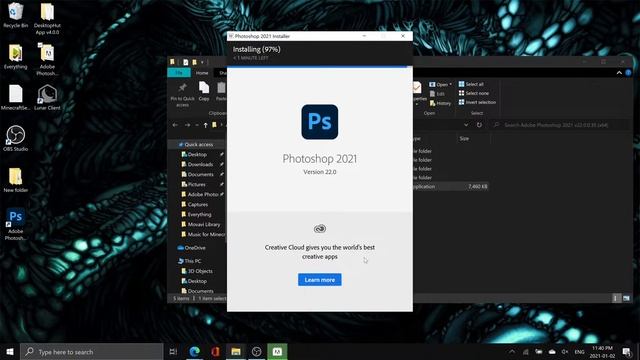Open the File tab in File Explorer
640x360 pixels.
click(179, 73)
